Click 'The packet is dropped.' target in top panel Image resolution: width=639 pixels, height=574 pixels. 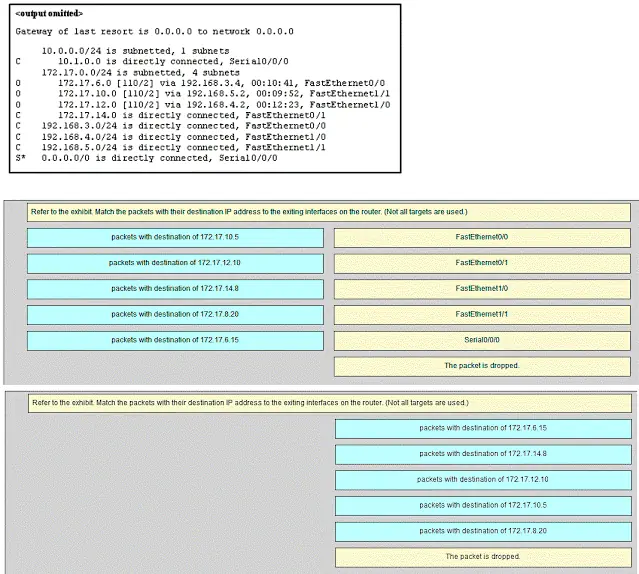pyautogui.click(x=482, y=366)
